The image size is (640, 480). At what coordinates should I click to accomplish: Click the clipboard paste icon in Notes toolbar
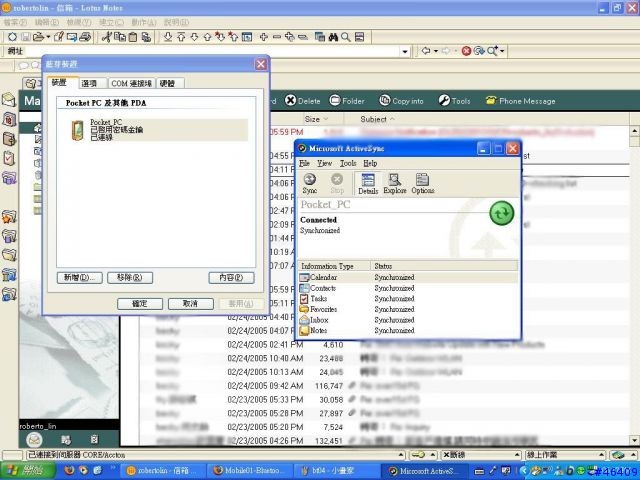(x=133, y=37)
